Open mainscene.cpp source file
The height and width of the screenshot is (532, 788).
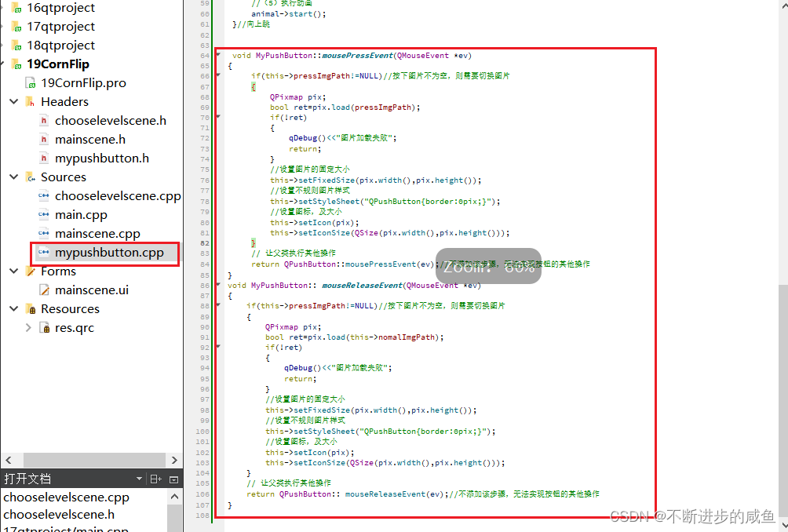point(97,234)
